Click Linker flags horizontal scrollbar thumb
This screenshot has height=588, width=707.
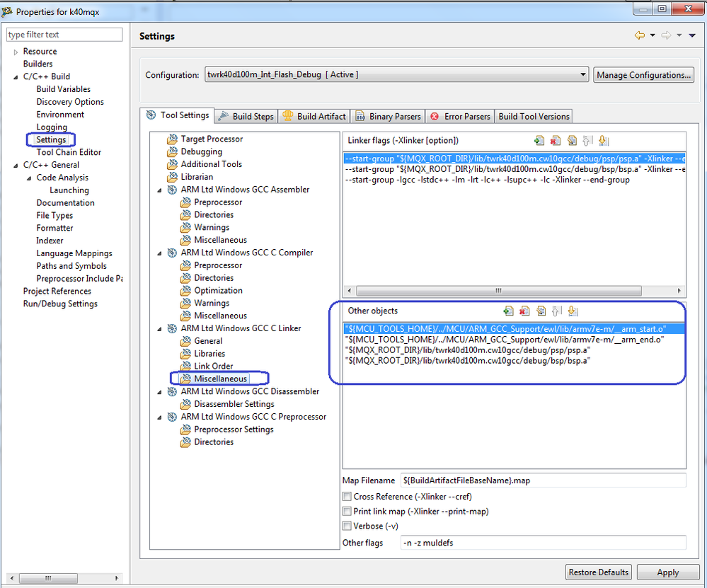[x=499, y=290]
